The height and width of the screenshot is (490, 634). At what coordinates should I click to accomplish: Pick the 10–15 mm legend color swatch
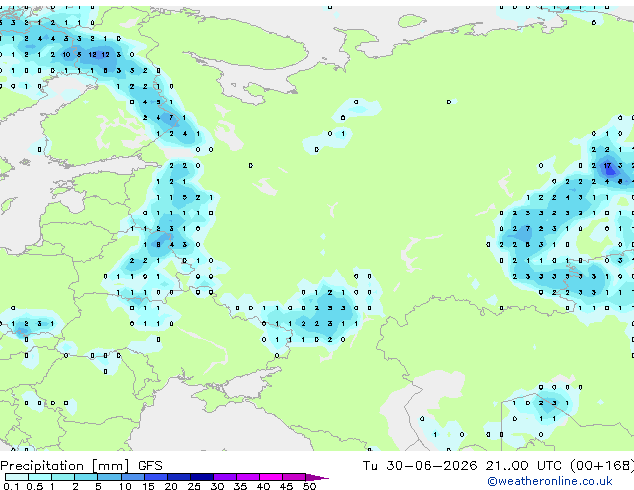(x=133, y=477)
